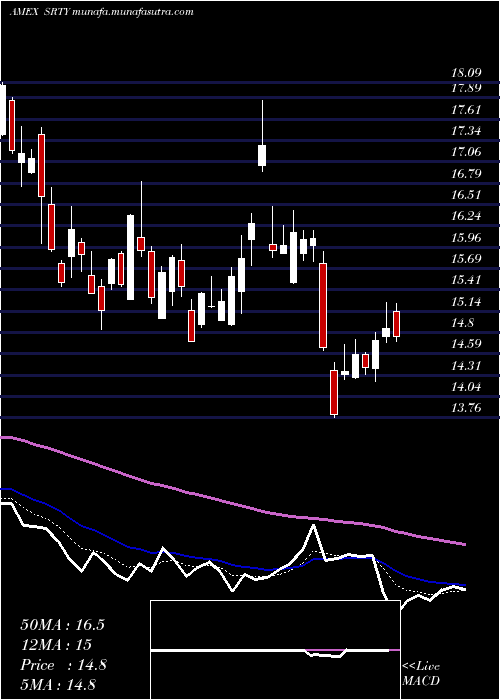Viewport: 500px width, 700px height.
Task: Click the 17.34 price level label
Action: [467, 131]
